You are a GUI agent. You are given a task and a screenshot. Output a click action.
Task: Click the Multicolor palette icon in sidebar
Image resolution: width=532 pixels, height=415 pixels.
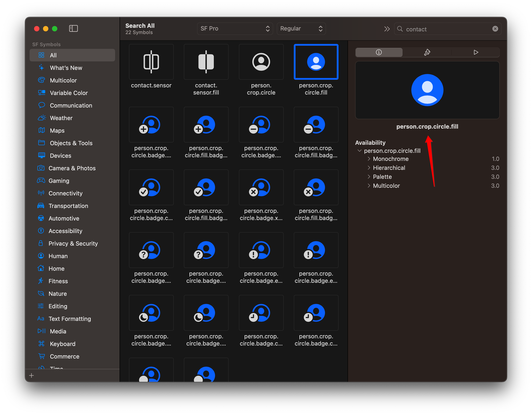point(41,80)
